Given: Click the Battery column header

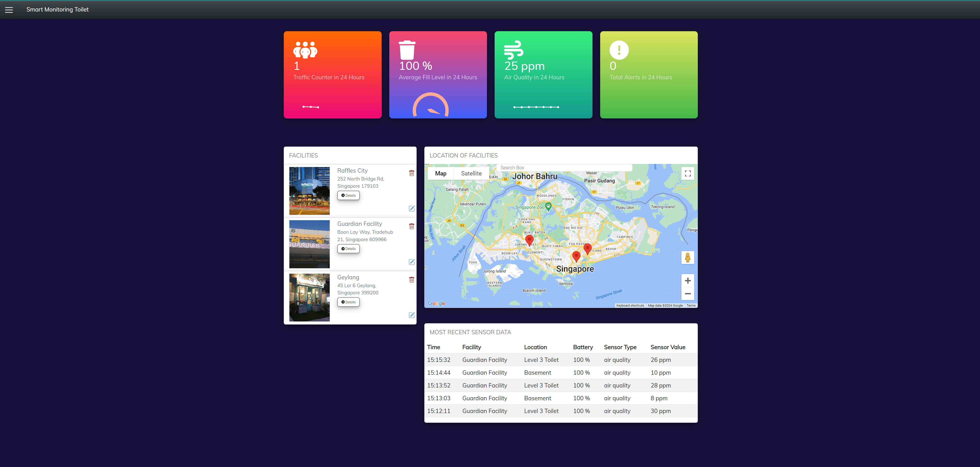Looking at the screenshot, I should pos(583,347).
